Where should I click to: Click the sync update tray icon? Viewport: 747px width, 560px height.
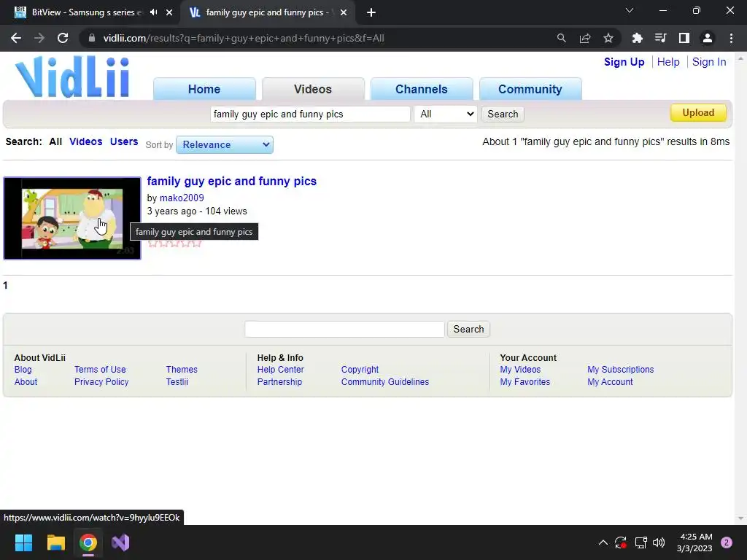pyautogui.click(x=620, y=542)
